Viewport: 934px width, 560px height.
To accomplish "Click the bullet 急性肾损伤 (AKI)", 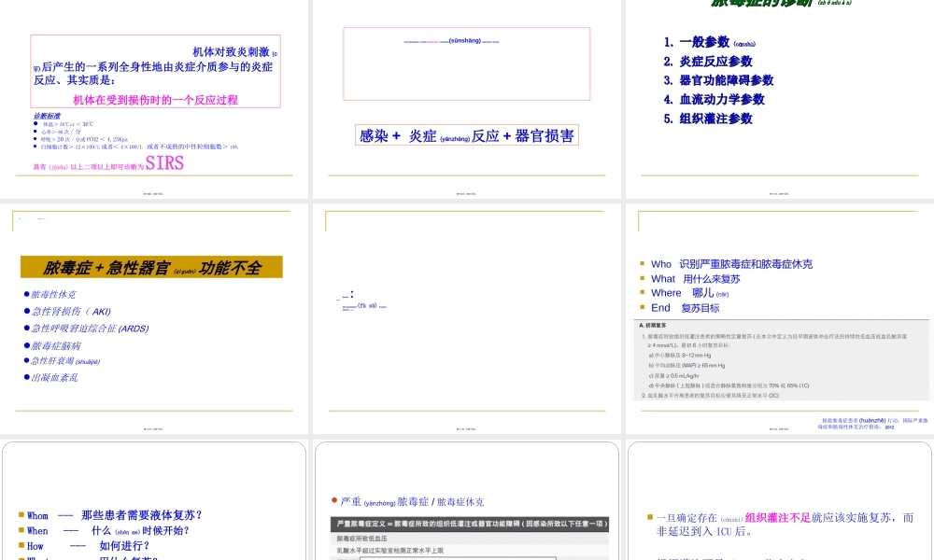I will (x=67, y=311).
